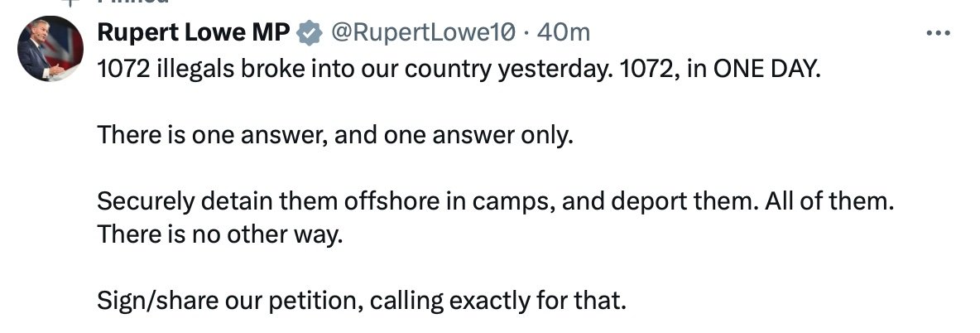Viewport: 980px width, 333px height.
Task: Click the line 'There is no other way.'
Action: click(219, 234)
